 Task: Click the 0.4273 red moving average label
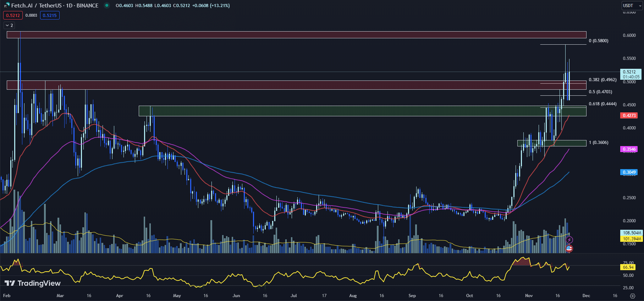pos(629,116)
